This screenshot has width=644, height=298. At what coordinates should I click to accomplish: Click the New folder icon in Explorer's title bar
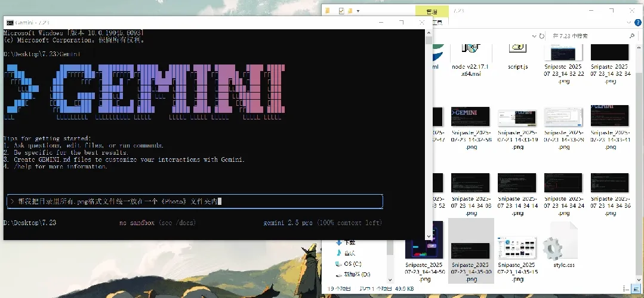(350, 11)
